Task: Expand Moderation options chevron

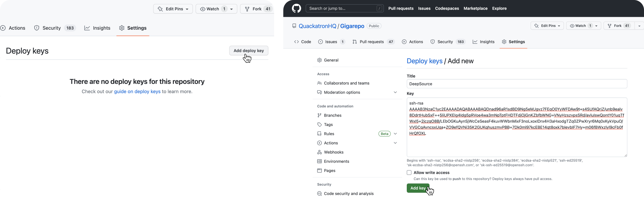Action: (395, 92)
